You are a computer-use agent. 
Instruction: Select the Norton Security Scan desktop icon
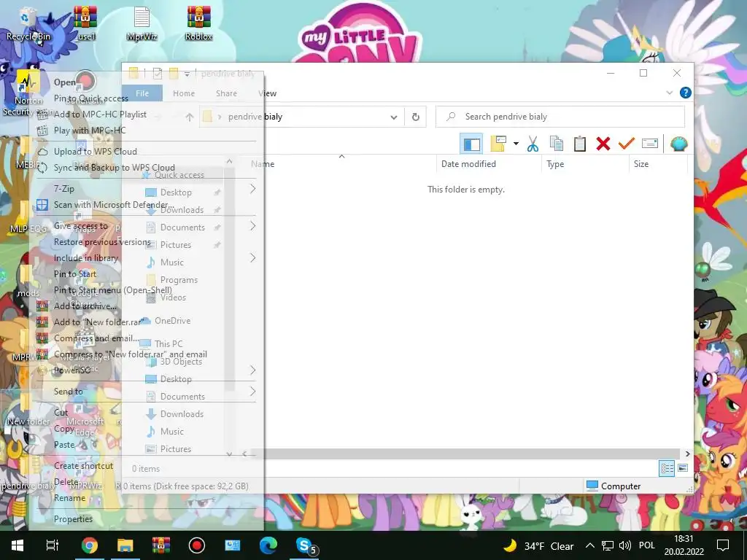[x=28, y=93]
